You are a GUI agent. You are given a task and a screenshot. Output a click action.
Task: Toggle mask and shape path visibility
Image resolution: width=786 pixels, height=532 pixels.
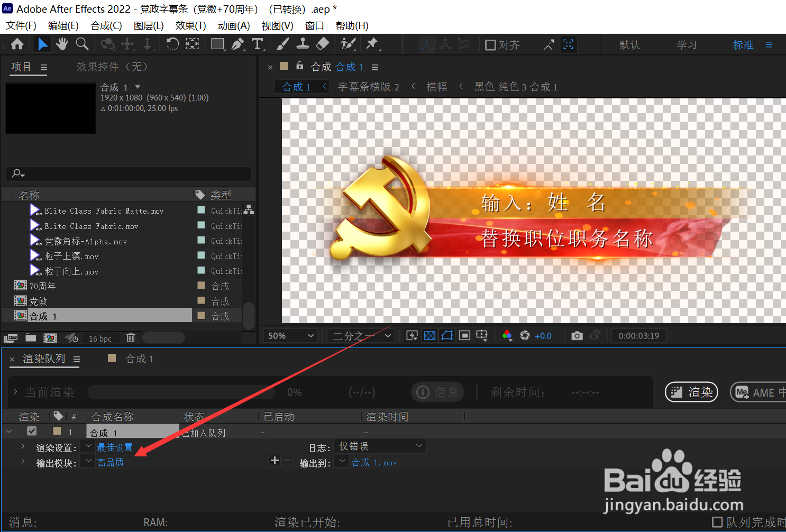(447, 336)
